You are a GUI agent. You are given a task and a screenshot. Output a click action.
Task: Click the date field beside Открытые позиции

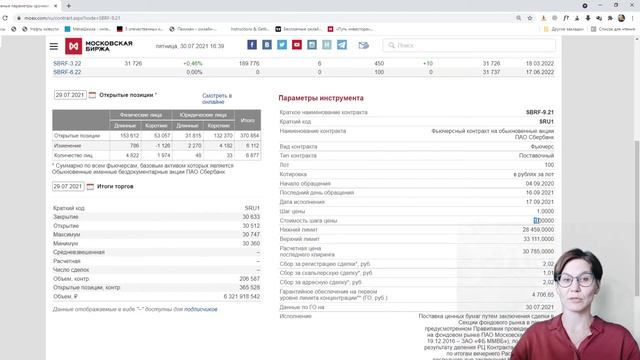(70, 95)
